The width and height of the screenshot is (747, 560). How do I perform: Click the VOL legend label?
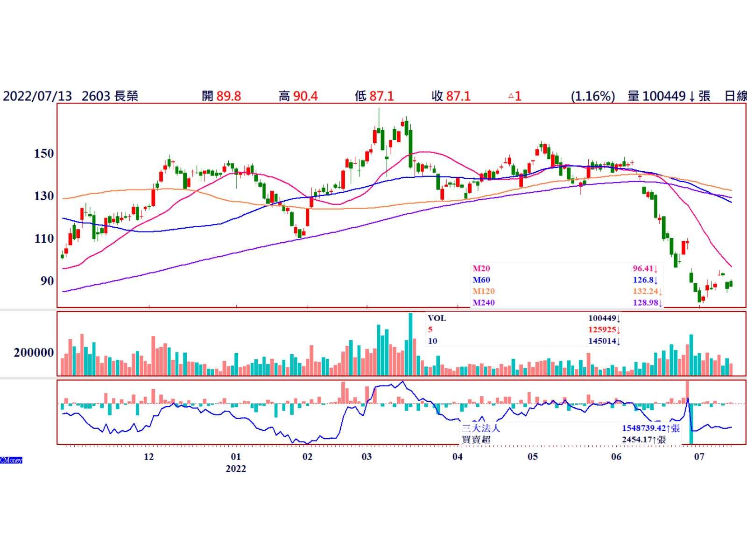[437, 318]
